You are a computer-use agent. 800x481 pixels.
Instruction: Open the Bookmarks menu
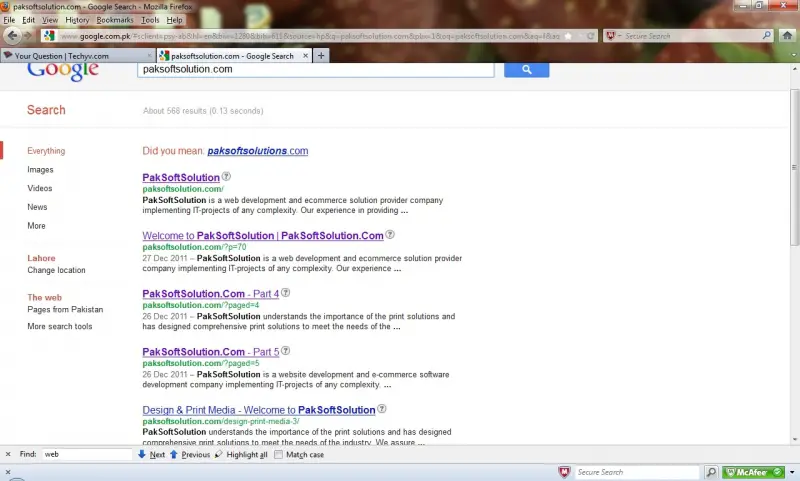tap(115, 20)
